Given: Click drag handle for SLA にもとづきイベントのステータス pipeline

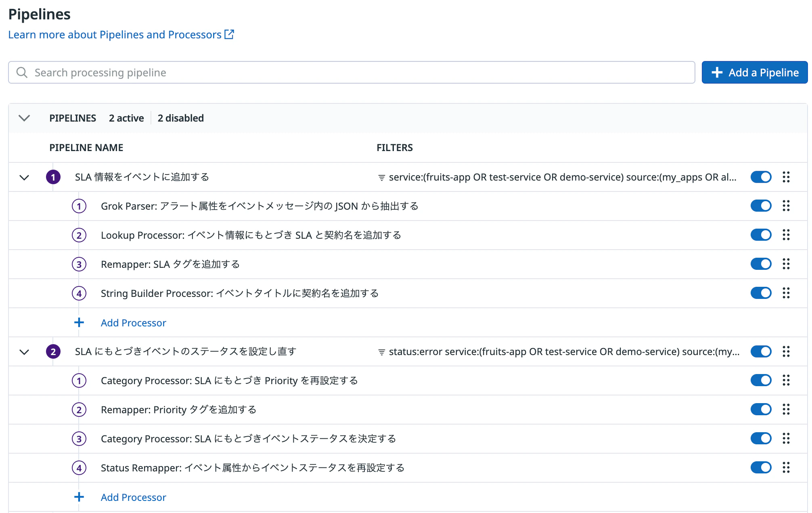Looking at the screenshot, I should pos(786,351).
